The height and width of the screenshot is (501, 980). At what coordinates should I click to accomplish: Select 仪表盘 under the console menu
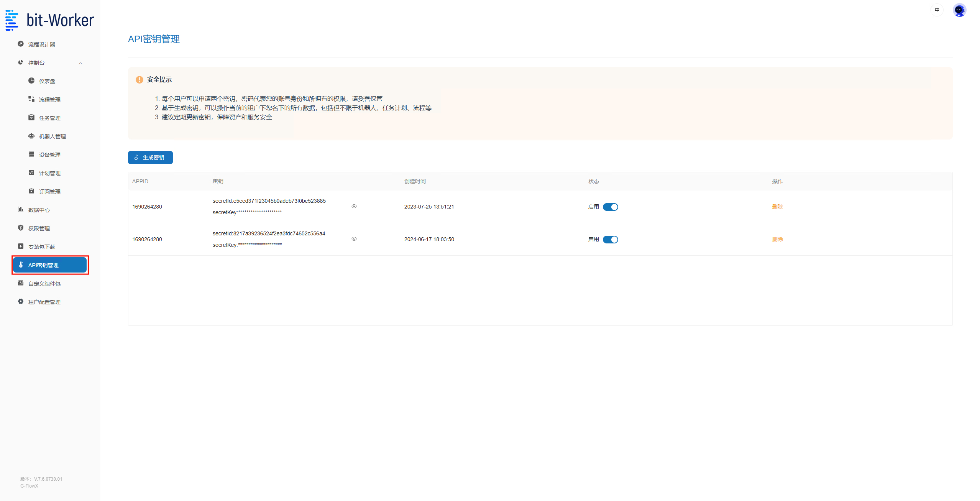[47, 81]
